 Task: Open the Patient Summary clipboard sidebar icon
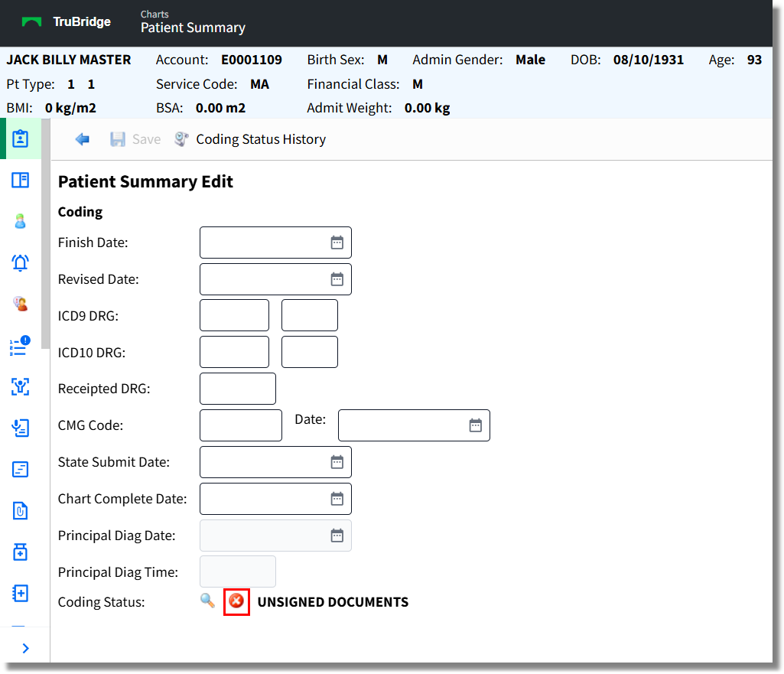(x=21, y=138)
